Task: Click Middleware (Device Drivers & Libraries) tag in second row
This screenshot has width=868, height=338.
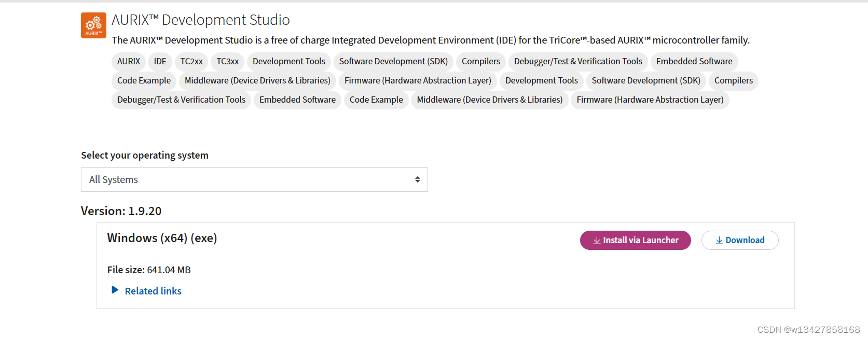Action: [257, 80]
